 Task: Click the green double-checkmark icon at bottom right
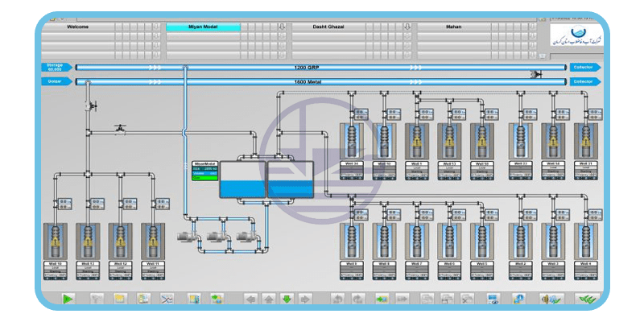[x=586, y=299]
